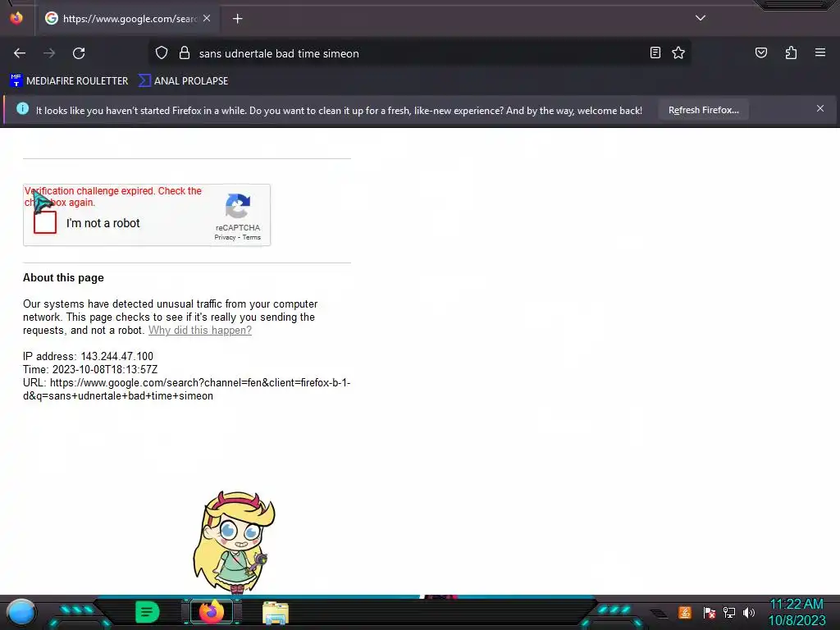The width and height of the screenshot is (840, 630).
Task: Click the Time 2023-10-08T18:13:57Z line
Action: click(x=90, y=370)
